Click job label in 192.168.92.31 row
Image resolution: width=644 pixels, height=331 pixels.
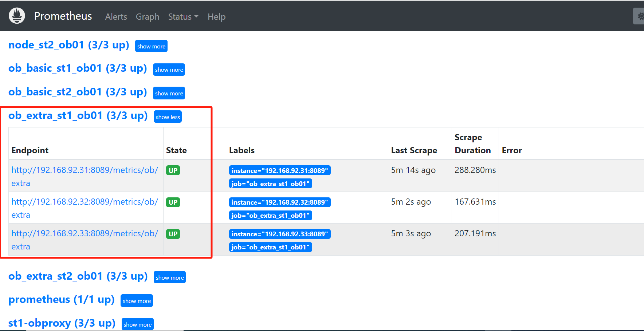coord(271,184)
